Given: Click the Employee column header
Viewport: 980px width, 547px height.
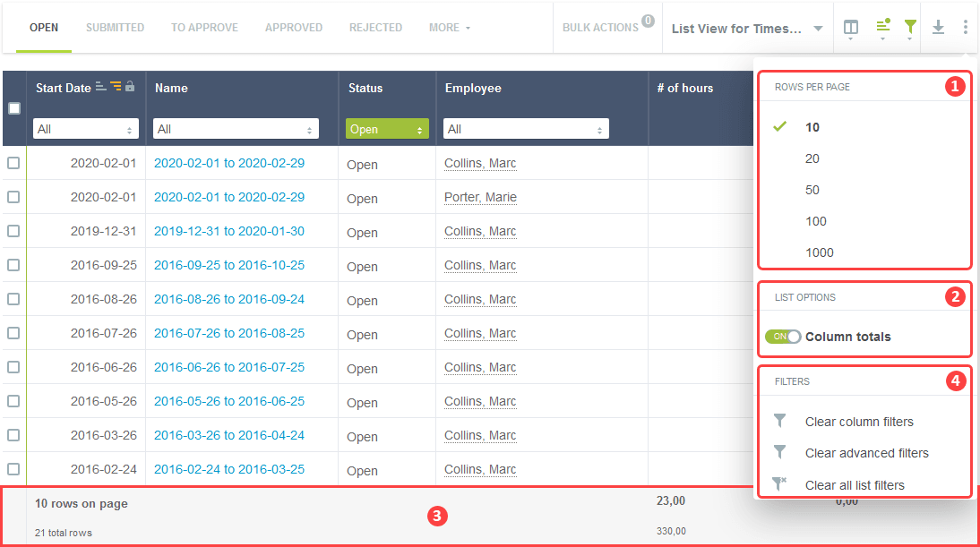Looking at the screenshot, I should click(x=473, y=88).
